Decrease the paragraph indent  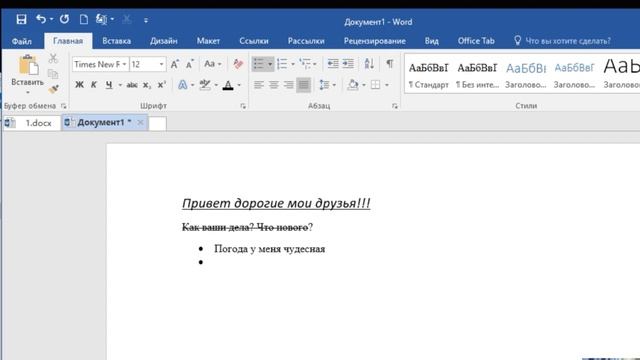333,64
